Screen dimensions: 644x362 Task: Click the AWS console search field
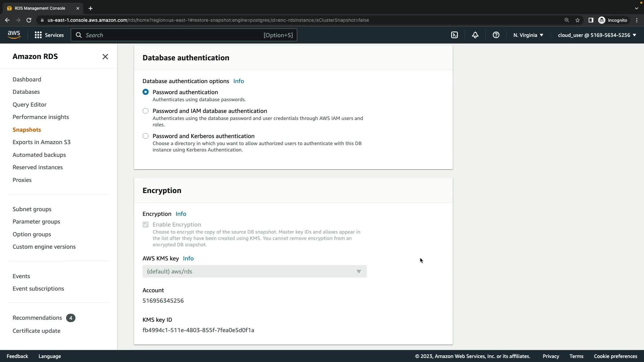point(184,35)
